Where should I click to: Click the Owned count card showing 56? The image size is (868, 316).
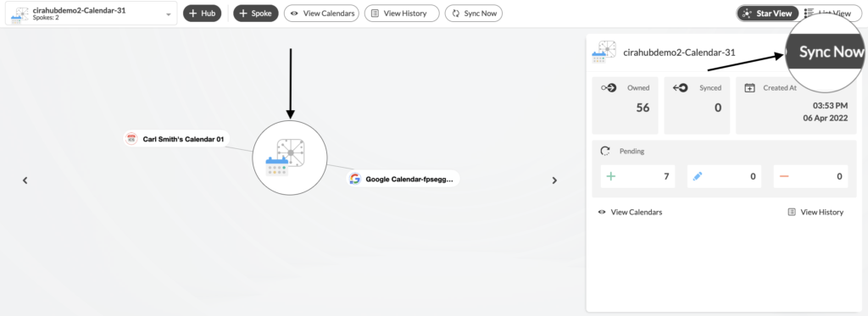click(625, 105)
